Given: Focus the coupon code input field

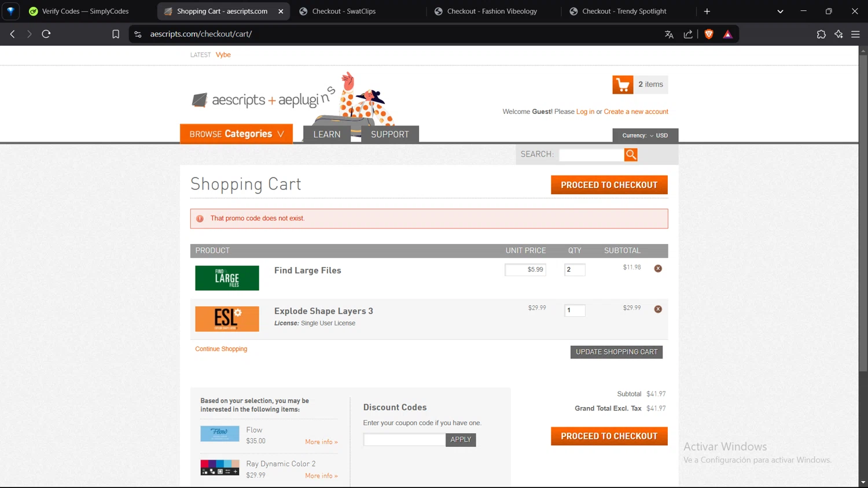Looking at the screenshot, I should coord(404,439).
